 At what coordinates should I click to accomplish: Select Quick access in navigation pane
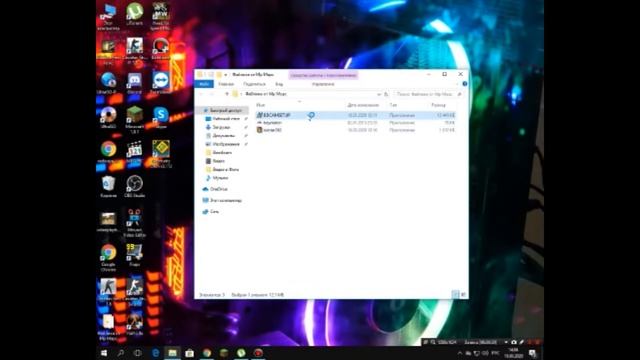[x=223, y=110]
